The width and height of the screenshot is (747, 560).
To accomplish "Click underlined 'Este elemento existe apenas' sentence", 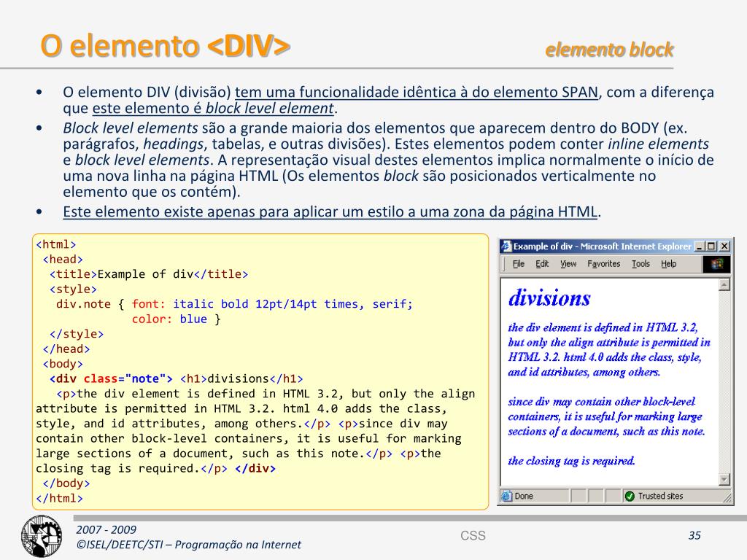I will pyautogui.click(x=330, y=211).
